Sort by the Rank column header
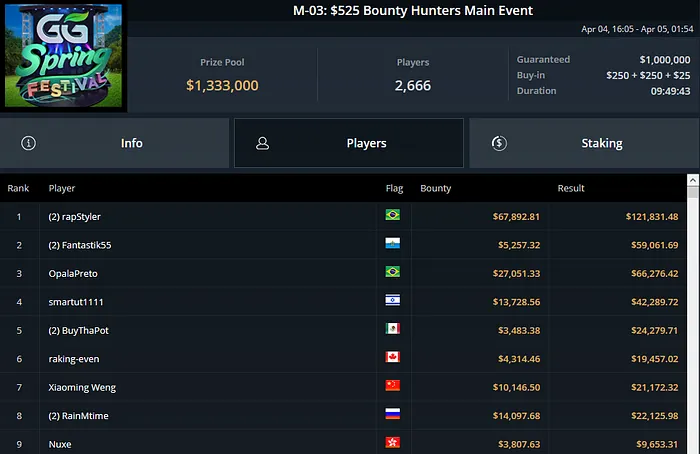 (18, 188)
